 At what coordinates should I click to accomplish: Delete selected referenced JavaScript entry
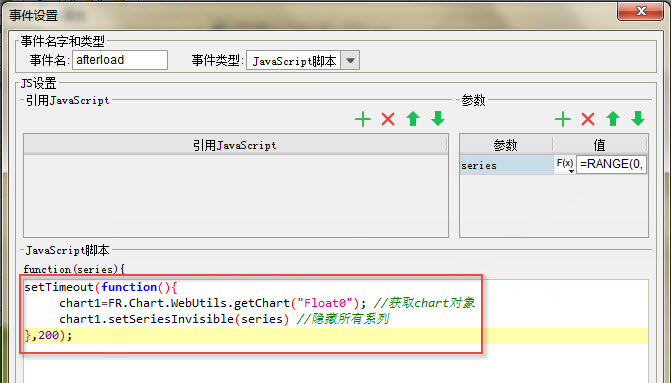[x=388, y=119]
